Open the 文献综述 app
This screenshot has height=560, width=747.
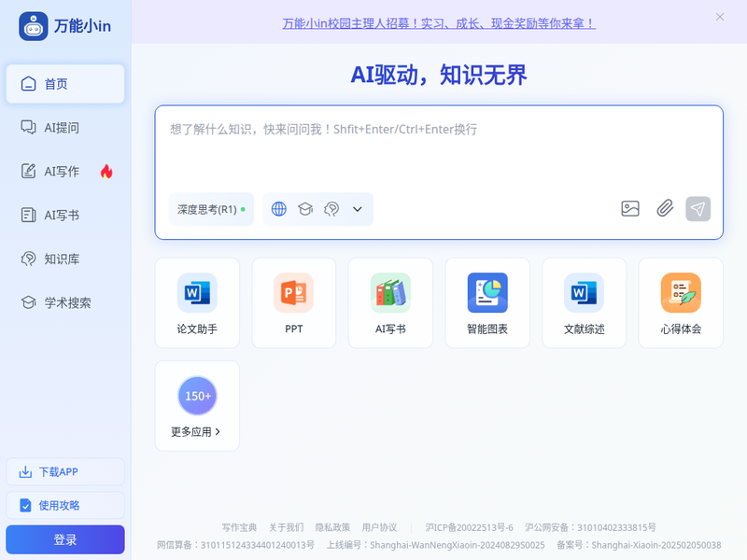click(584, 302)
